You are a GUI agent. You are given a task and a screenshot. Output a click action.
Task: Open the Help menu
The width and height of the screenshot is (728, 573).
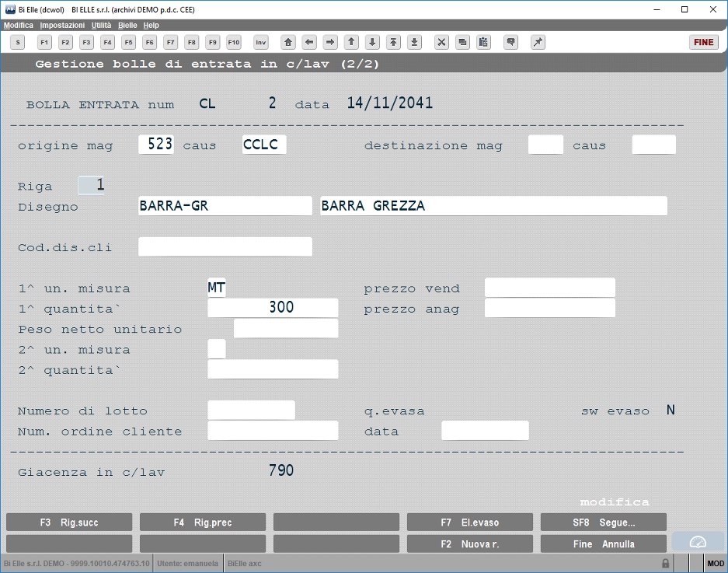(151, 25)
